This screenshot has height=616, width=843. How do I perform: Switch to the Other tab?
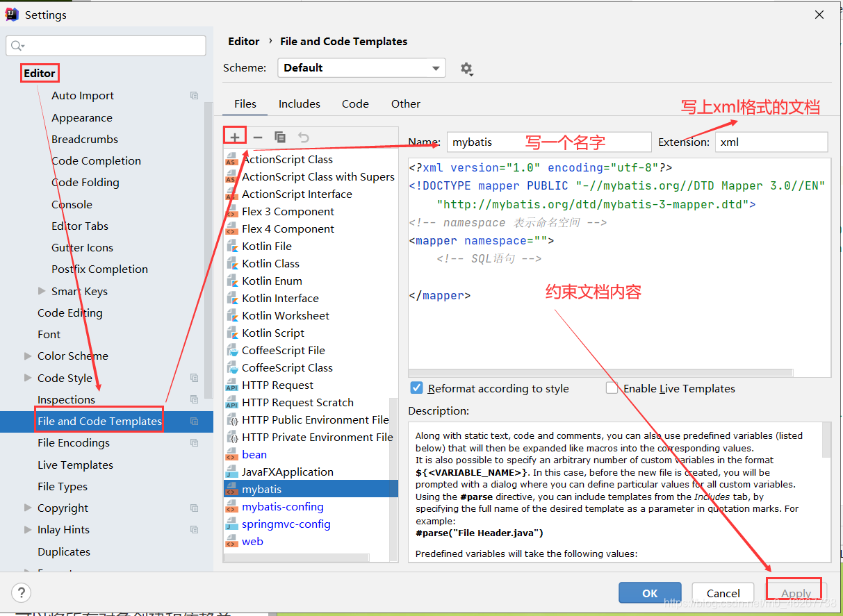pos(406,103)
